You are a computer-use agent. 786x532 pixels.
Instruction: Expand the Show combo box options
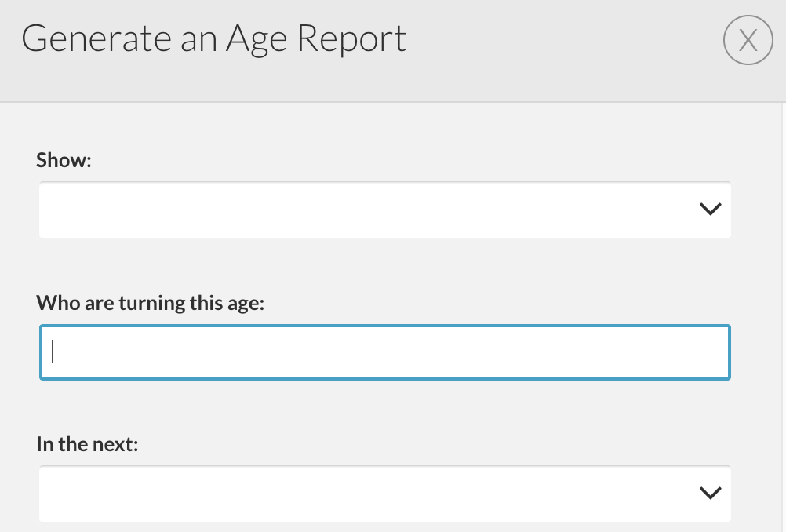pos(385,210)
